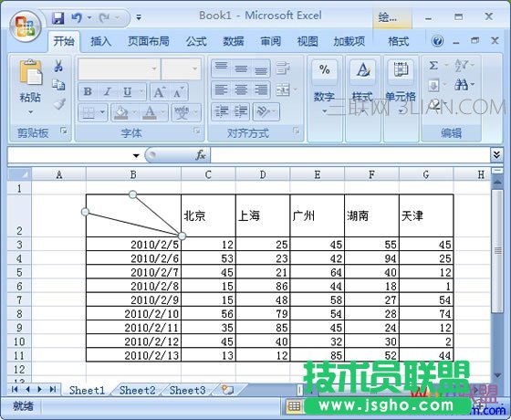This screenshot has height=420, width=511.
Task: Click the Help question mark icon
Action: pyautogui.click(x=437, y=41)
